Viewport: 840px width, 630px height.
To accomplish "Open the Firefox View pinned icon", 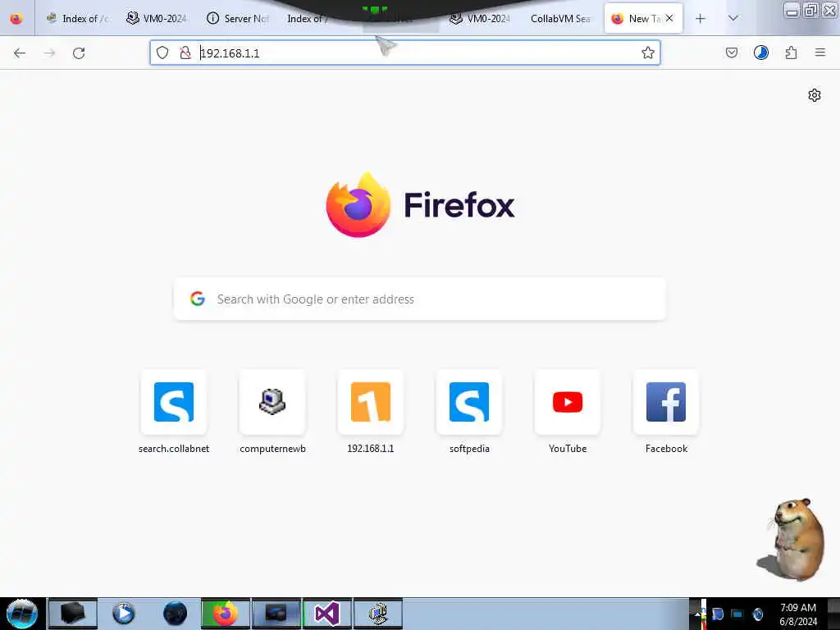I will coord(16,18).
